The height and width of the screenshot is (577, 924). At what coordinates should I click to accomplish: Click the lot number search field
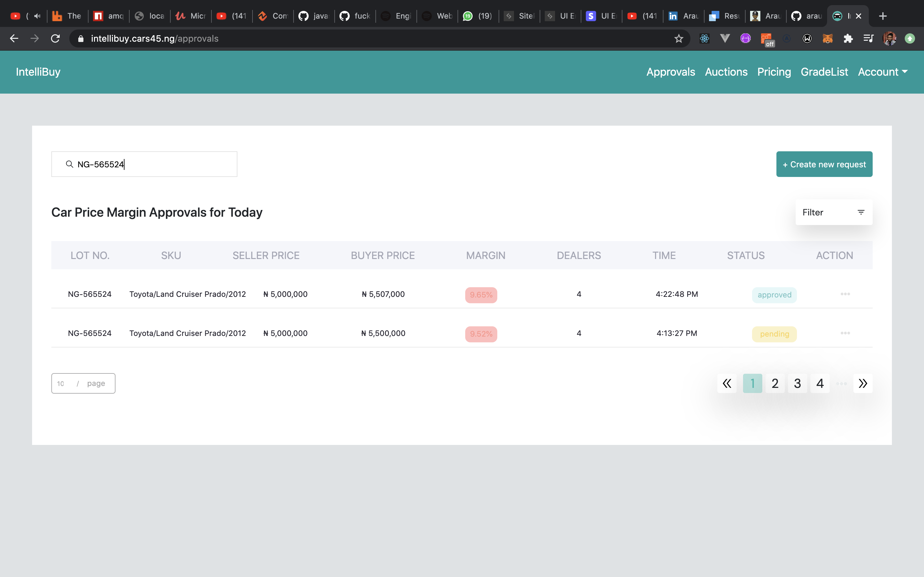point(153,164)
